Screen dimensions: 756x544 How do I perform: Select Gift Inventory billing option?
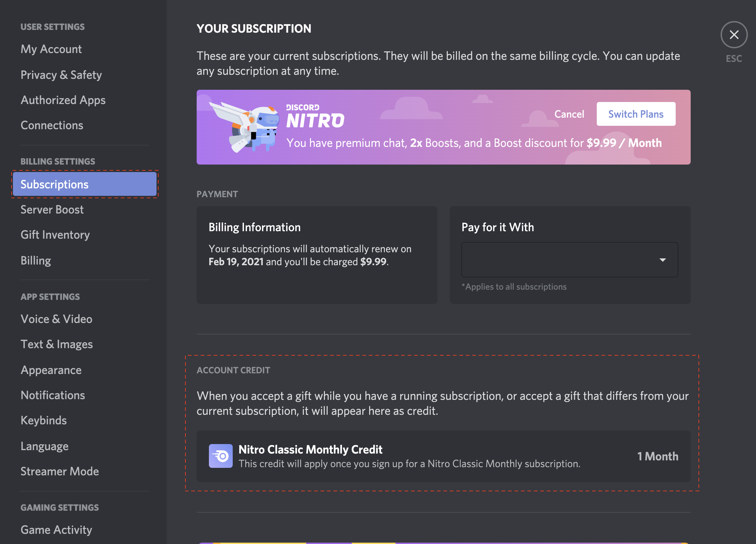pos(54,235)
